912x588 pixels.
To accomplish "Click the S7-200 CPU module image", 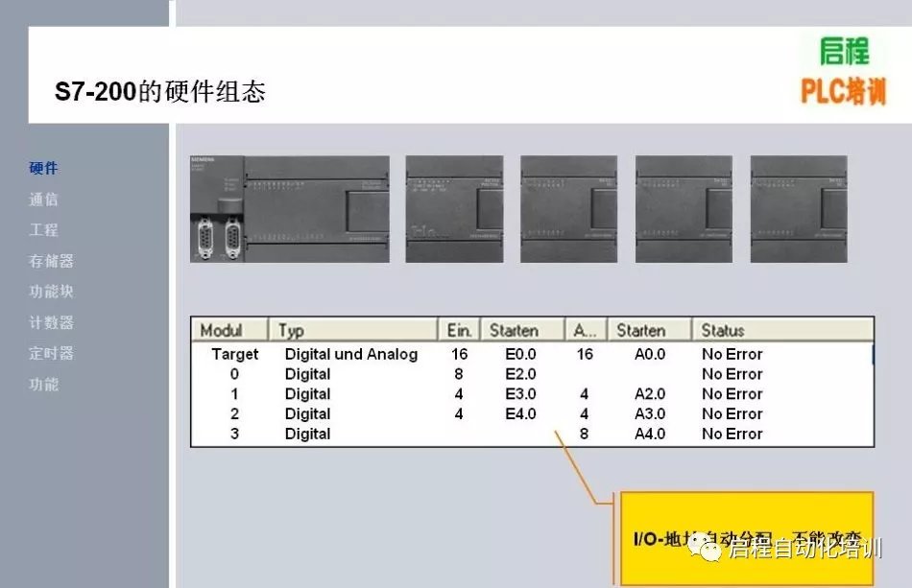I will click(x=289, y=209).
